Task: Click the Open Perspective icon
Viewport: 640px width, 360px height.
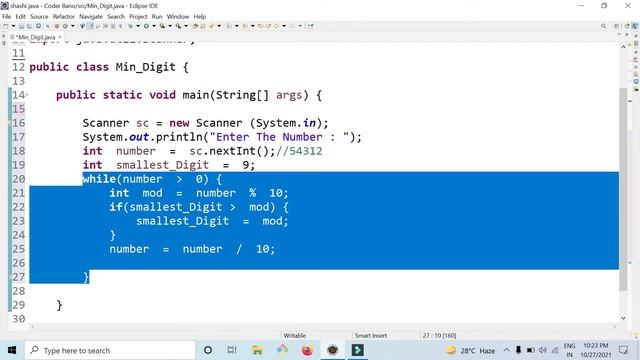Action: tap(616, 26)
